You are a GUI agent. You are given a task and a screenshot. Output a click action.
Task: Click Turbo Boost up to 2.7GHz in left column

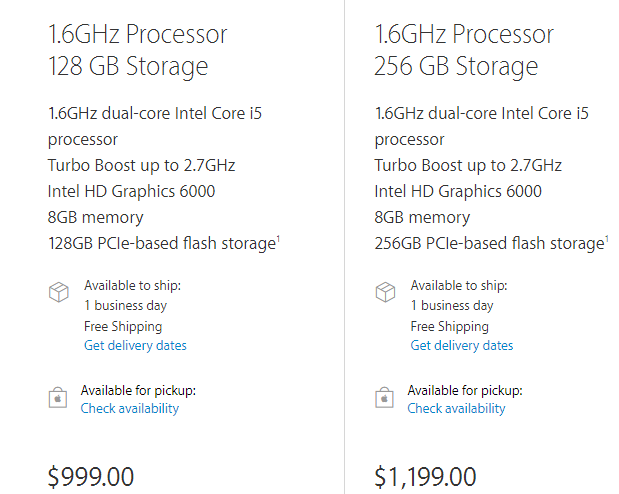pos(141,165)
